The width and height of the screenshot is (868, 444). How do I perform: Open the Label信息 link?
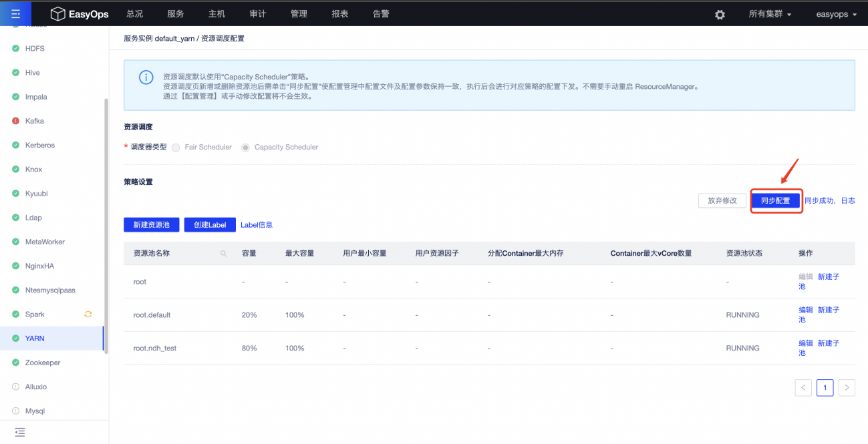(257, 225)
